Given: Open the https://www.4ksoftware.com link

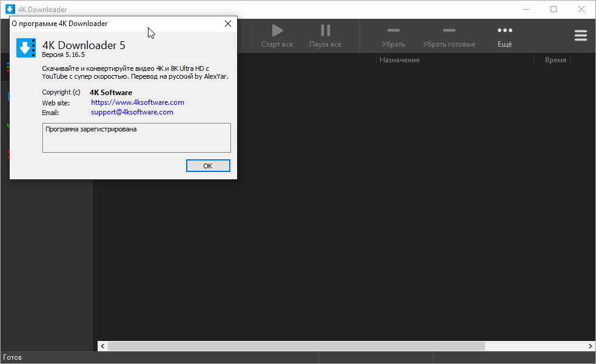Looking at the screenshot, I should point(138,102).
